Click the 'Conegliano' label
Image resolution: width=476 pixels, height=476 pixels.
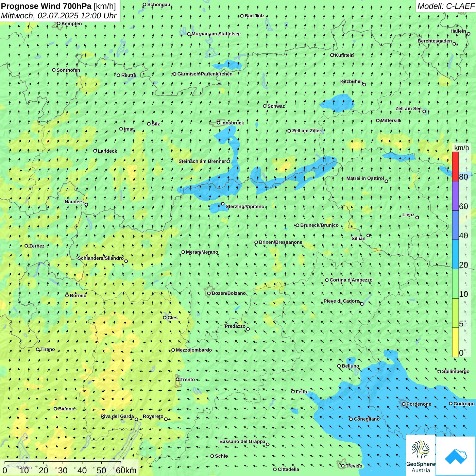pyautogui.click(x=367, y=419)
